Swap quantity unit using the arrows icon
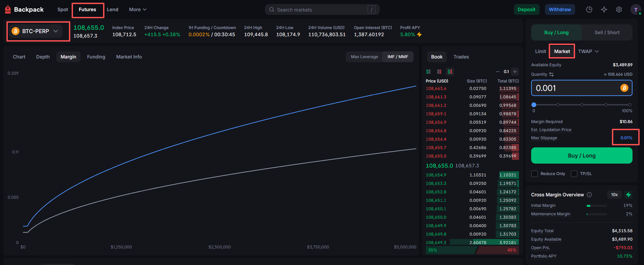This screenshot has height=265, width=644. point(551,74)
